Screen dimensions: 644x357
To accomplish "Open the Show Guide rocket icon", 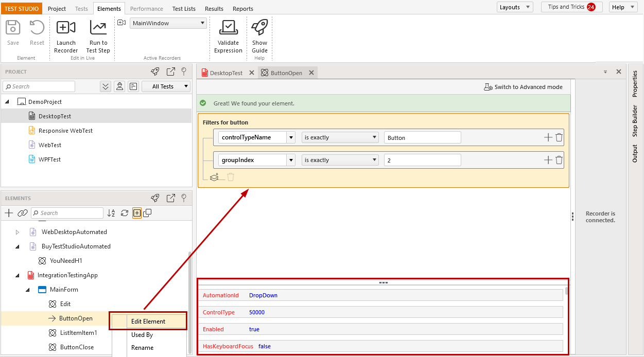I will 259,28.
